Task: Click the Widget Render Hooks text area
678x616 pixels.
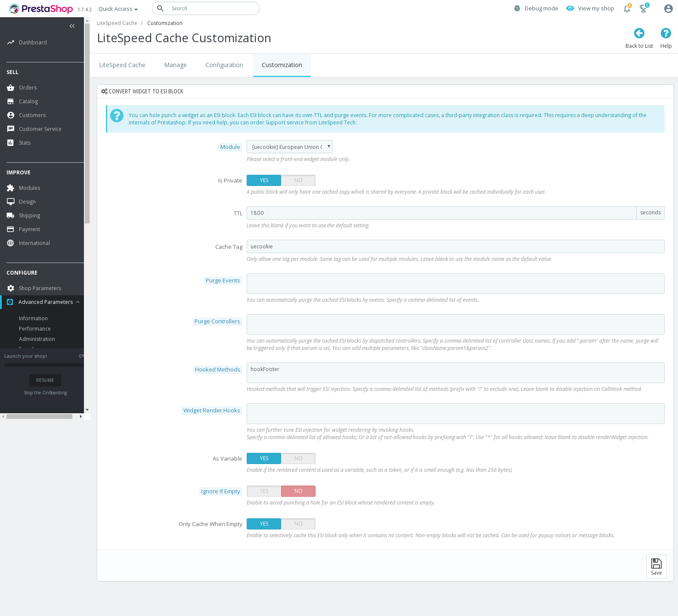Action: (455, 414)
